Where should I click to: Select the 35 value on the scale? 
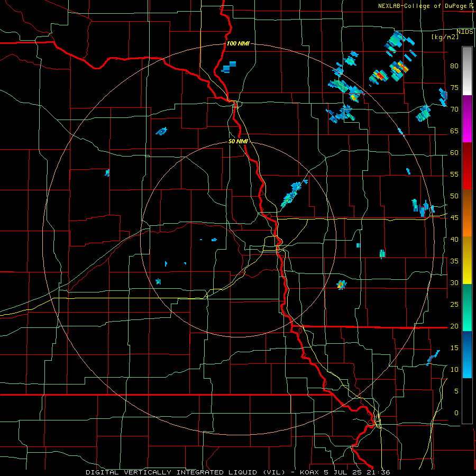454,261
